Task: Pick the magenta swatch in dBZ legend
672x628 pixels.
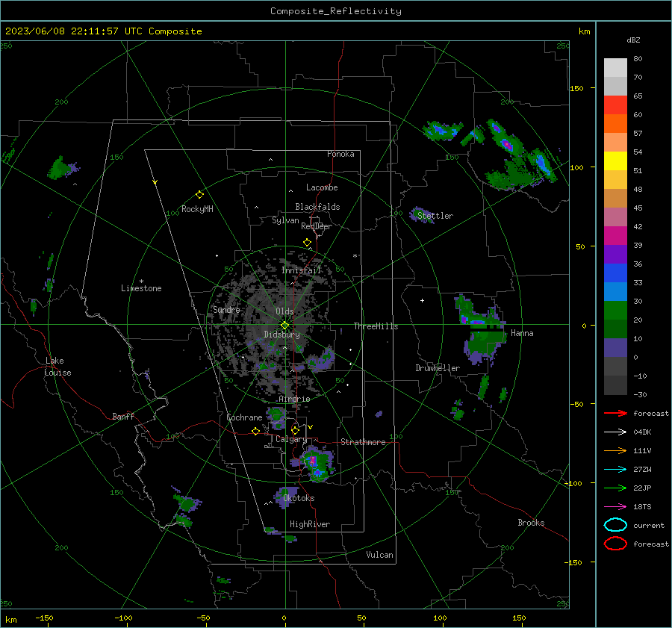Action: pos(615,235)
